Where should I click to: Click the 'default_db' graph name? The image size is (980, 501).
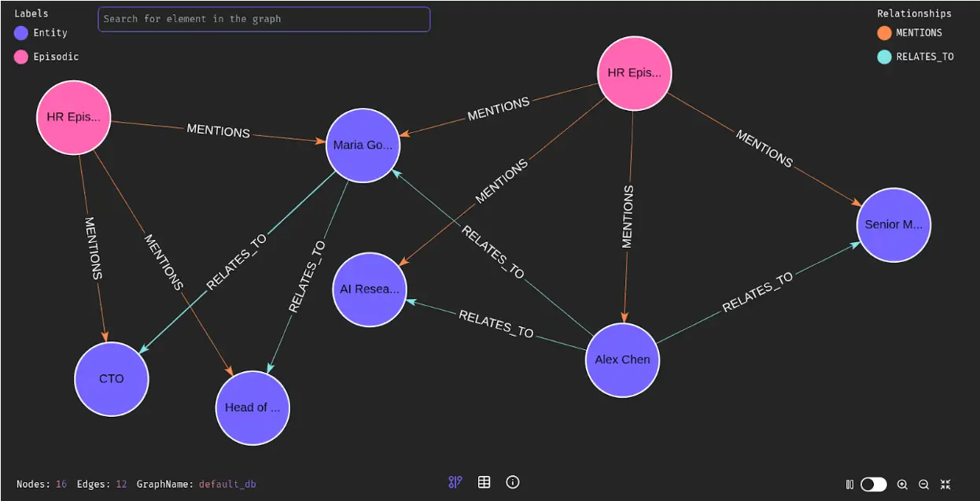coord(227,484)
